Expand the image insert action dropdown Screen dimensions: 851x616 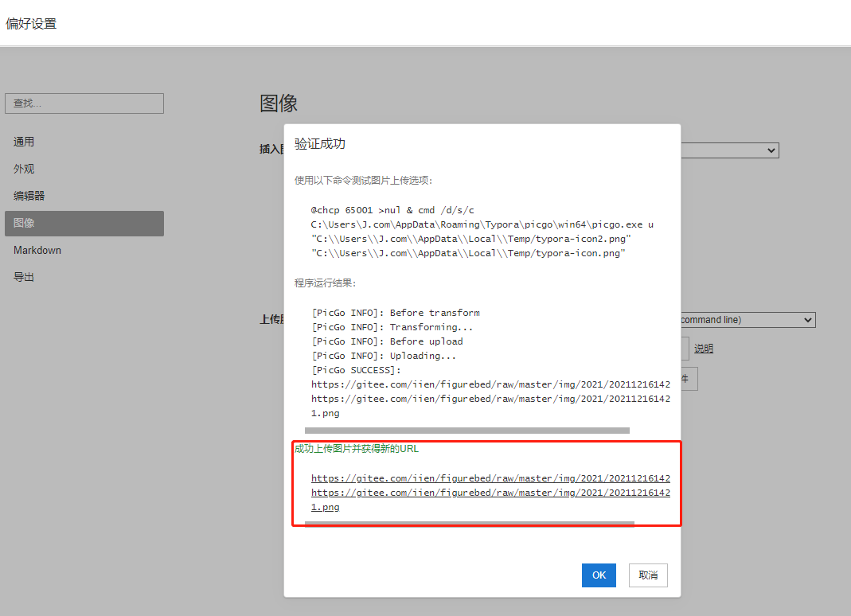729,150
